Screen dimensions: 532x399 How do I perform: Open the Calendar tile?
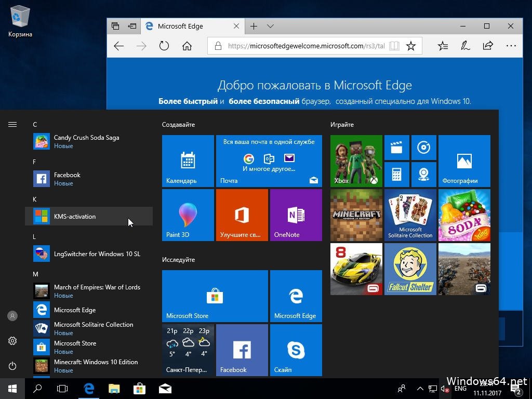188,161
